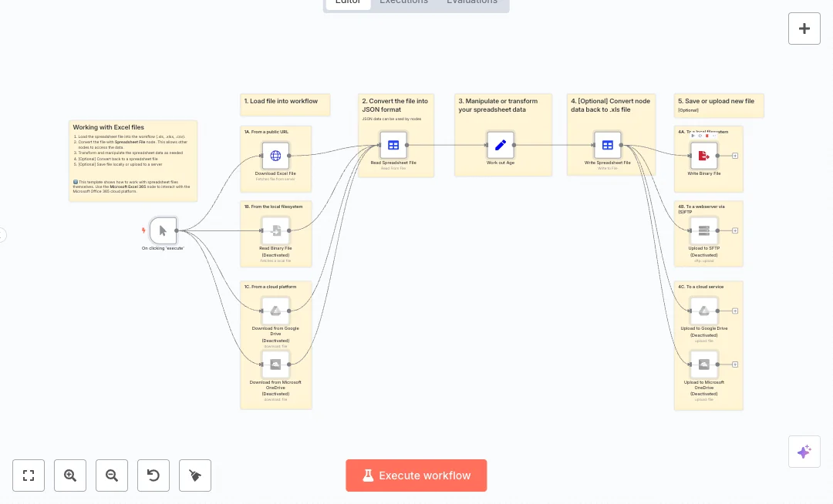The height and width of the screenshot is (504, 833).
Task: Select the Read Binary File node
Action: coord(275,230)
